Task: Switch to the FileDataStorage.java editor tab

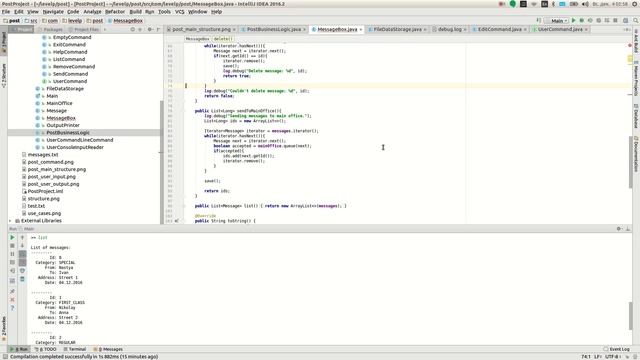Action: coord(397,29)
